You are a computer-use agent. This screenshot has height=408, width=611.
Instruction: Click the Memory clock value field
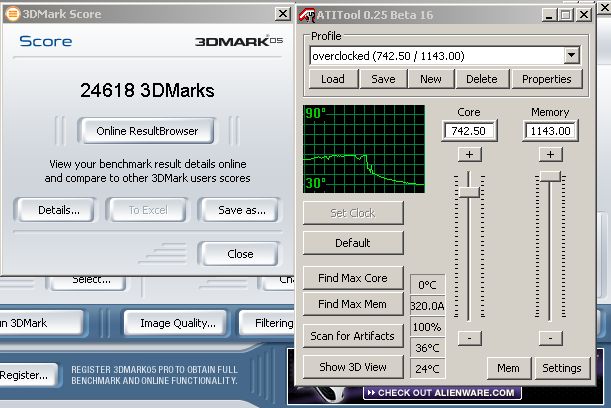[x=550, y=131]
